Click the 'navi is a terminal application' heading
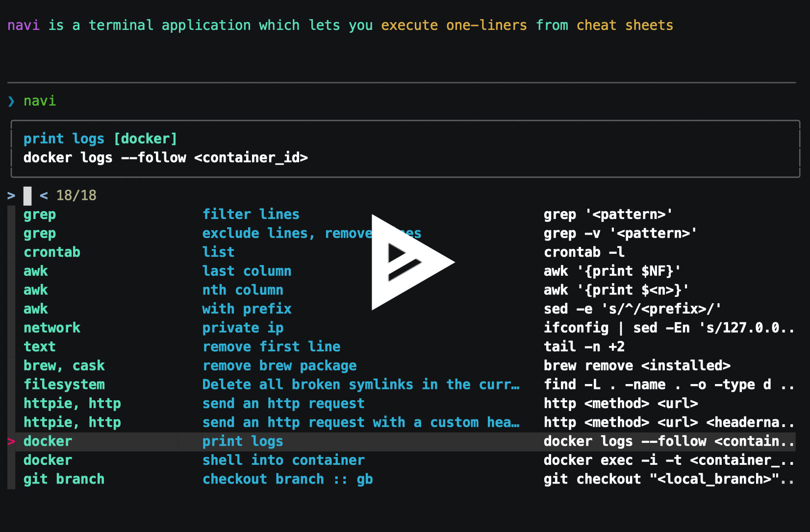810x532 pixels. point(340,25)
